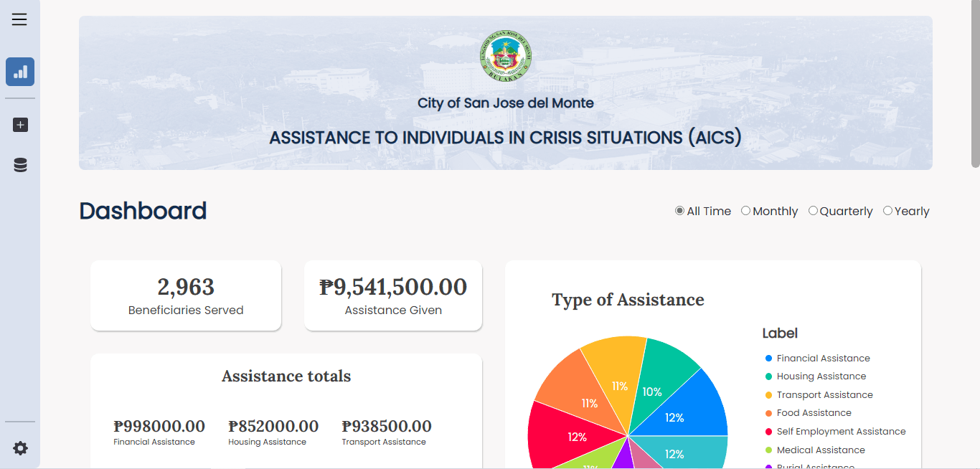Click the AICS banner title text
The image size is (980, 469).
[x=505, y=138]
